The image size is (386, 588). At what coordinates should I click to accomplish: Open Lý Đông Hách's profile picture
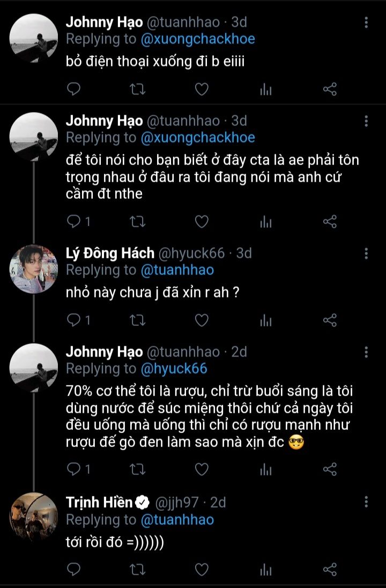pyautogui.click(x=34, y=269)
